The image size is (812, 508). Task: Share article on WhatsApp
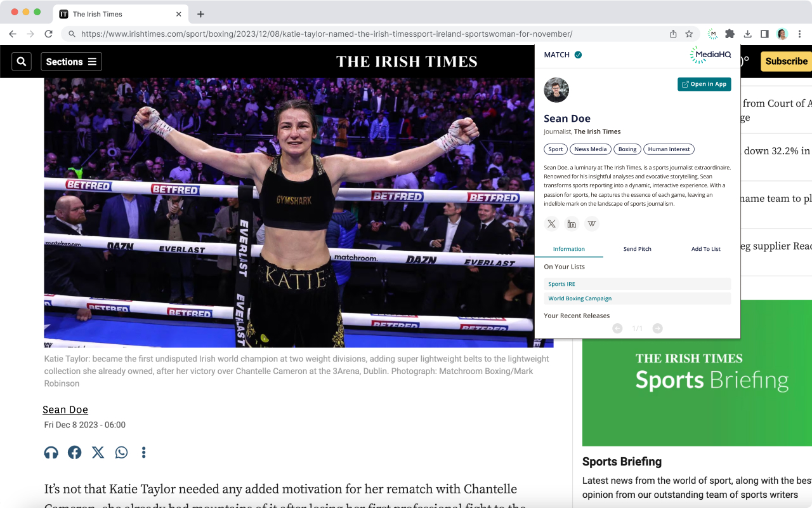tap(121, 452)
